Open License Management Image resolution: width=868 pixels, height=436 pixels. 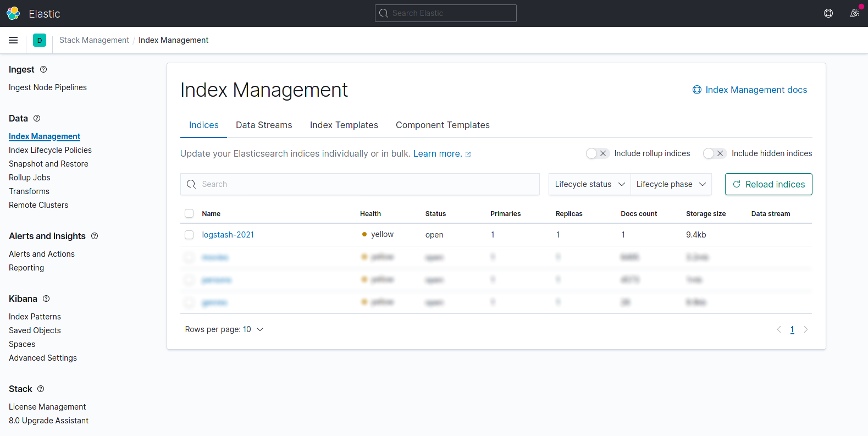47,407
